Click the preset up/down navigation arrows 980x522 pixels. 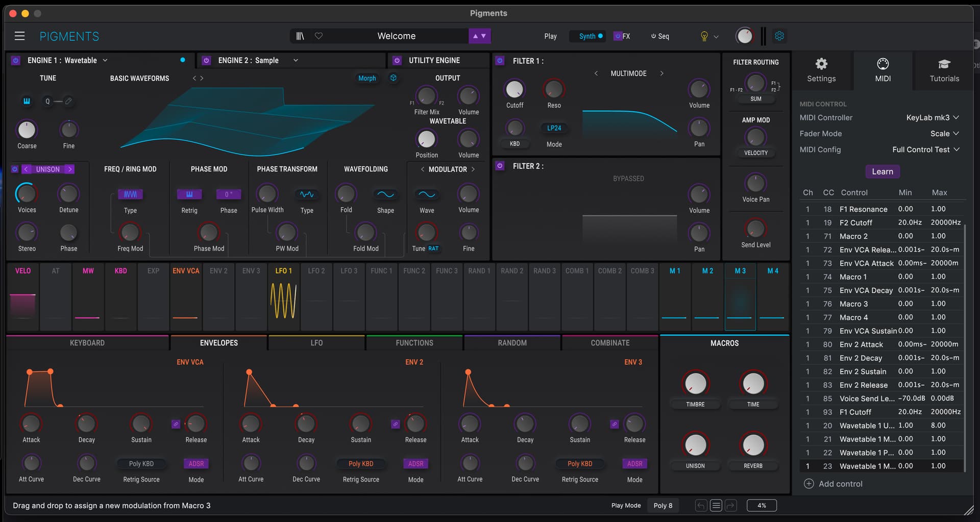[479, 36]
